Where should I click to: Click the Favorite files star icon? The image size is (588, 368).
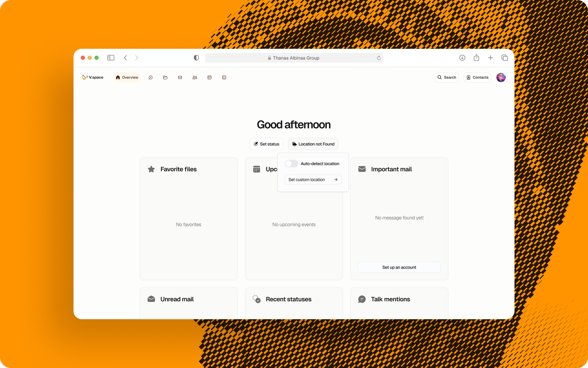(151, 169)
